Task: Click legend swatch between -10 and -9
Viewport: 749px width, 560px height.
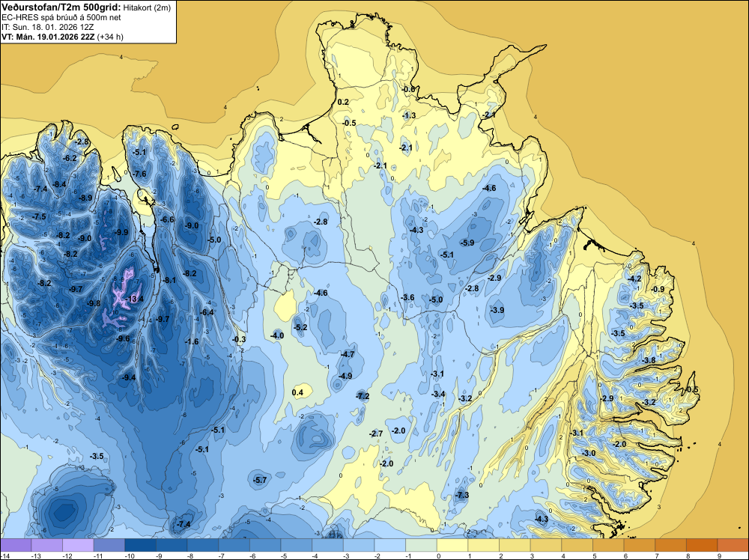Action: pyautogui.click(x=141, y=545)
